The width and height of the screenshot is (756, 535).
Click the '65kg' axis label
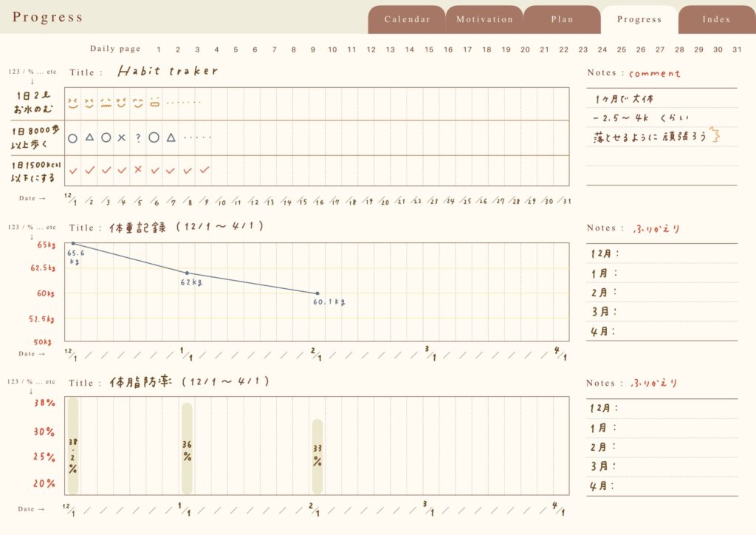click(47, 245)
